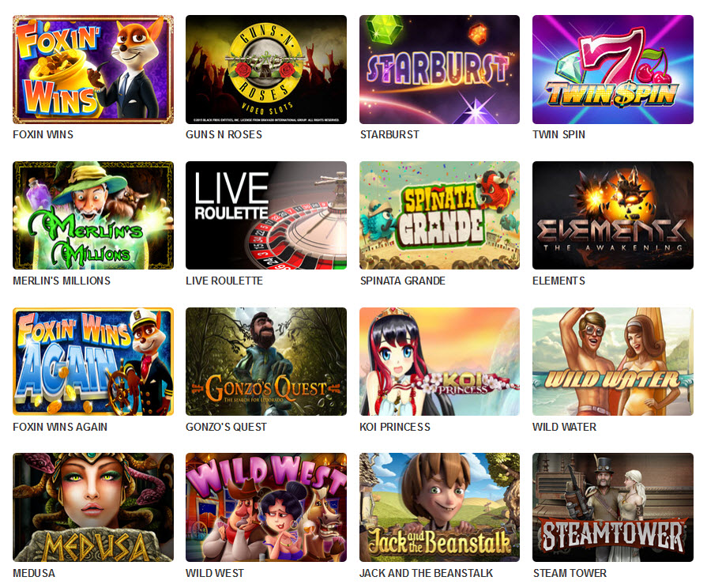Viewport: 707px width, 588px height.
Task: Click the Merlin's Millions game tile
Action: pyautogui.click(x=93, y=215)
